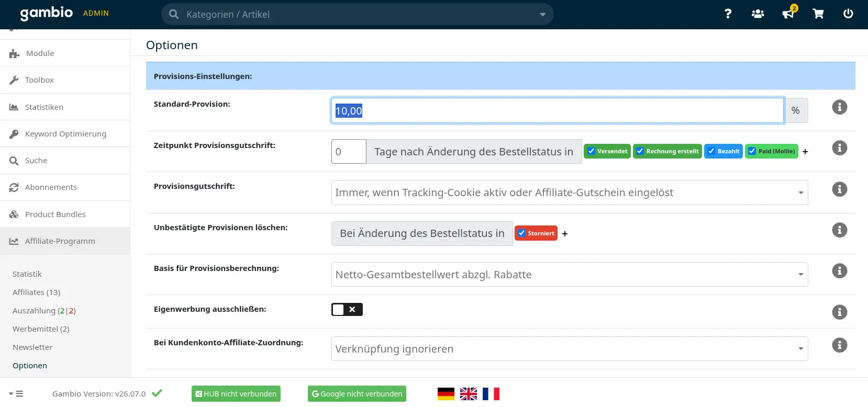This screenshot has width=868, height=407.
Task: Open Newsletter submenu item
Action: click(32, 347)
